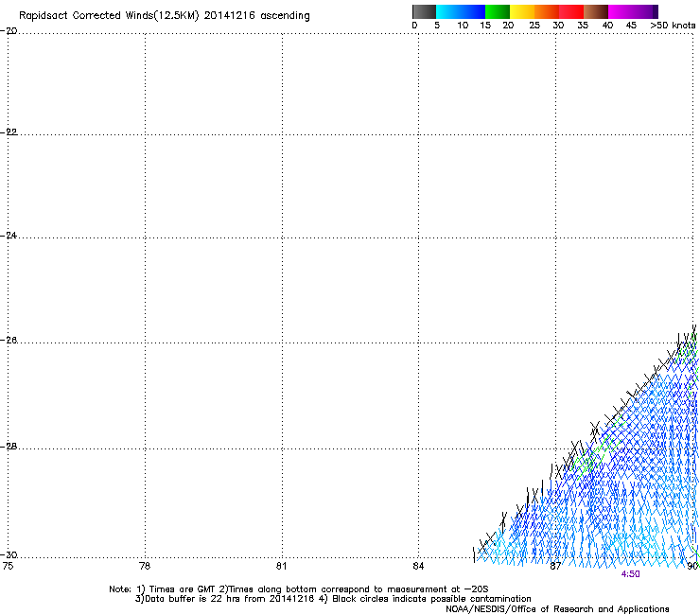Click the date '20141216' in the title
Viewport: 700px width, 615px height.
pos(230,16)
